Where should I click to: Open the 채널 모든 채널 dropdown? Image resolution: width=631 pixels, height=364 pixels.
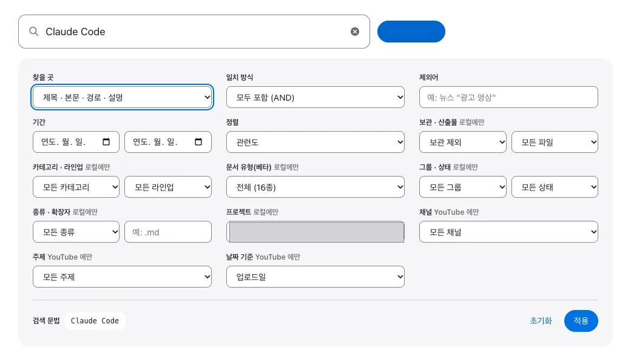[x=508, y=232]
